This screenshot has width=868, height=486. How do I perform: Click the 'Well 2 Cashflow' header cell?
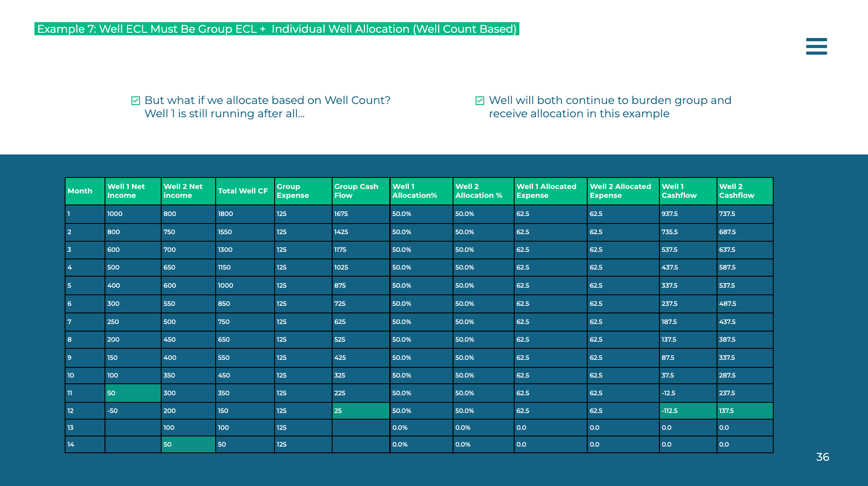click(744, 191)
